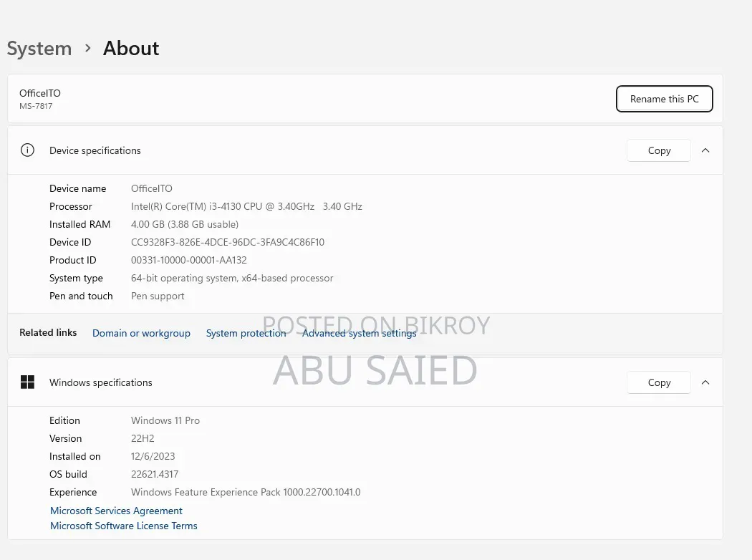Copy the Windows specifications

point(659,382)
